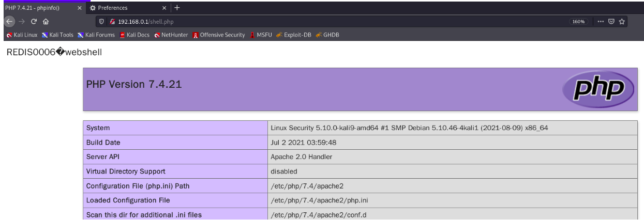Click the Linux Security kernel value cell
644x220 pixels.
click(452, 128)
